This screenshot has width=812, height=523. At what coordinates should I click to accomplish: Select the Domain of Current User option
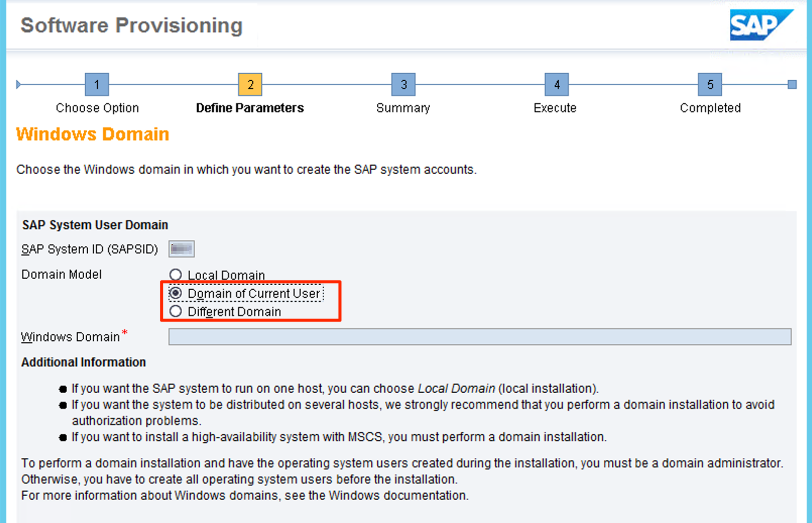tap(176, 293)
